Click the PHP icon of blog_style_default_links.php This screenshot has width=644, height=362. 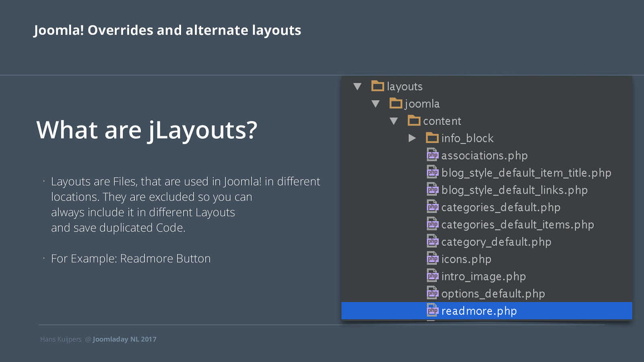tap(433, 189)
